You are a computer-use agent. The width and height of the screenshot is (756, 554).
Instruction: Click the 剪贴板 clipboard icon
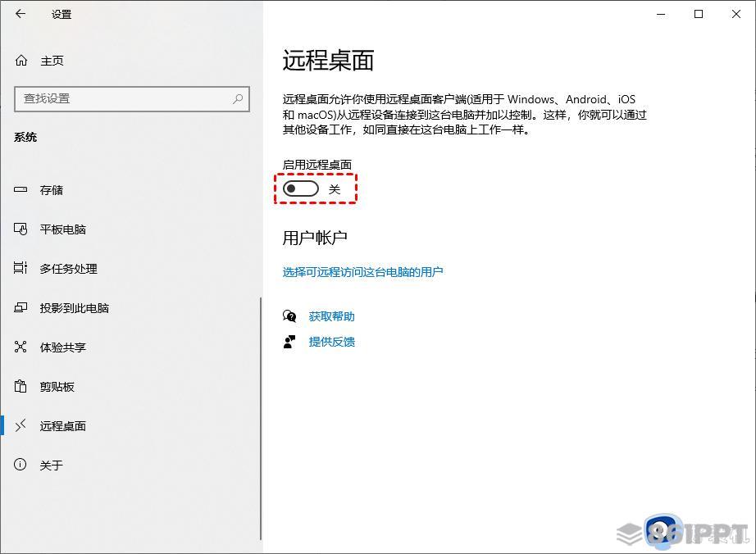(x=20, y=386)
